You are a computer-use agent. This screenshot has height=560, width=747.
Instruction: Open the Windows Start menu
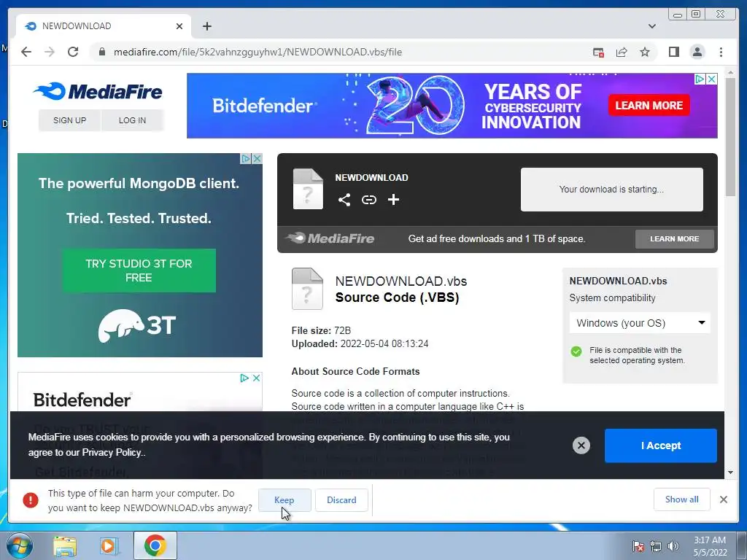tap(19, 545)
